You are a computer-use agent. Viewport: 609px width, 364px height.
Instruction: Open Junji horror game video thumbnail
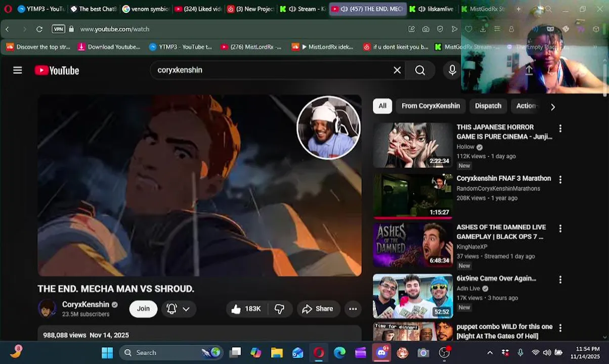(413, 145)
